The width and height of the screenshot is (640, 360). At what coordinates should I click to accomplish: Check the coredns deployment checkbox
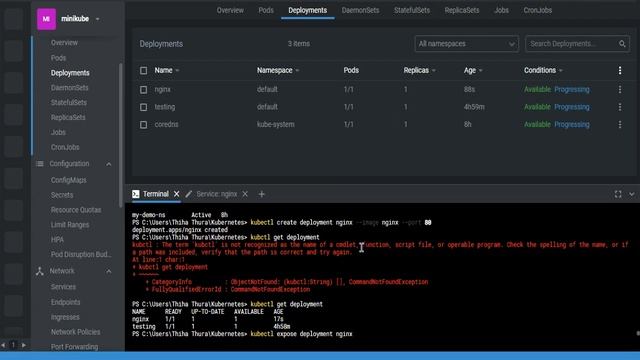(143, 124)
